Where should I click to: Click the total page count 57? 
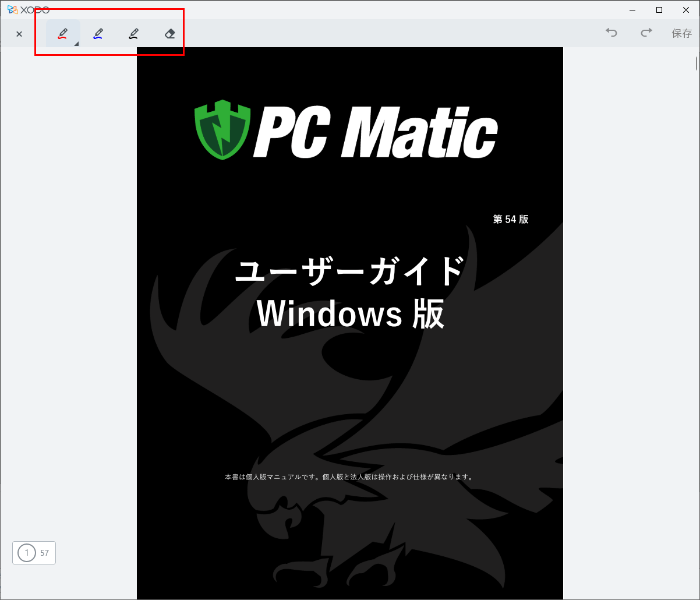(x=45, y=553)
